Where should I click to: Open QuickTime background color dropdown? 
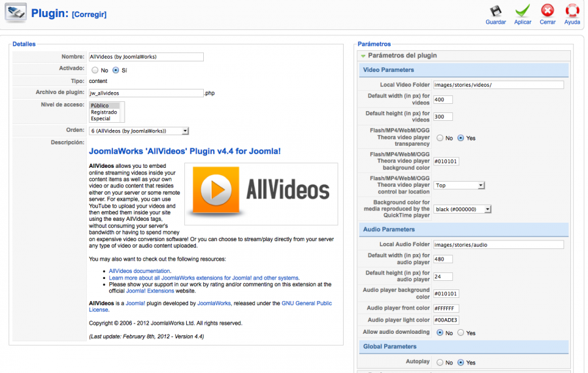462,209
